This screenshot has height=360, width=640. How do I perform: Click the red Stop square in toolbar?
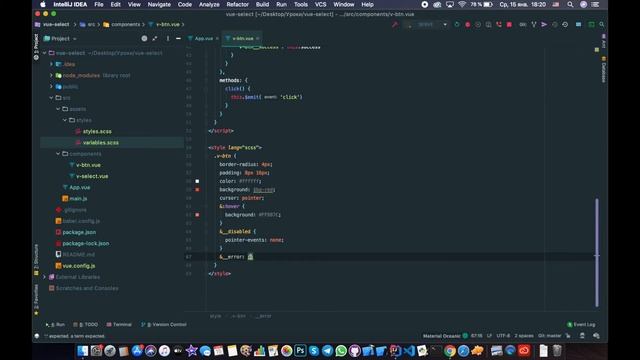point(509,24)
